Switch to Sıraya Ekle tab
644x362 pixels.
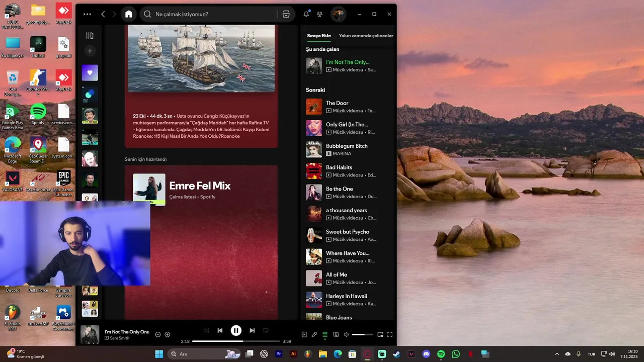[x=319, y=36]
